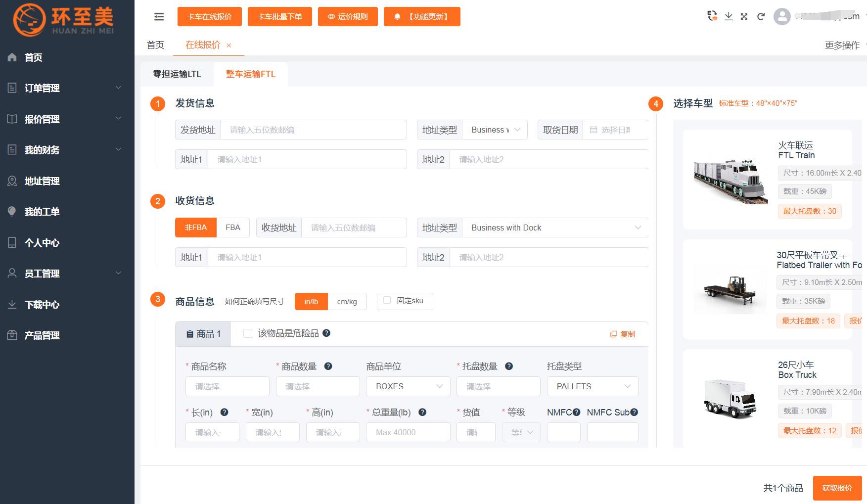Click the download icon in top bar

click(729, 16)
